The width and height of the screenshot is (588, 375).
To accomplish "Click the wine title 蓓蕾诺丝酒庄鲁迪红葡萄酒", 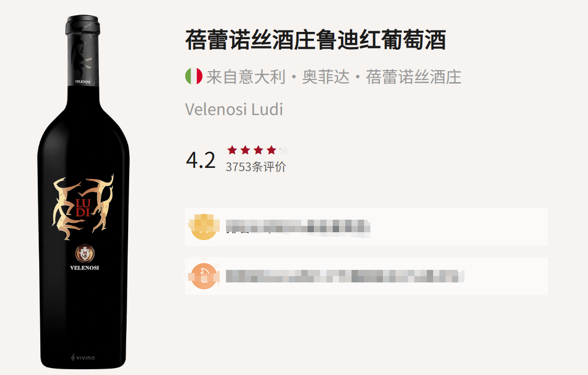I will coord(316,40).
